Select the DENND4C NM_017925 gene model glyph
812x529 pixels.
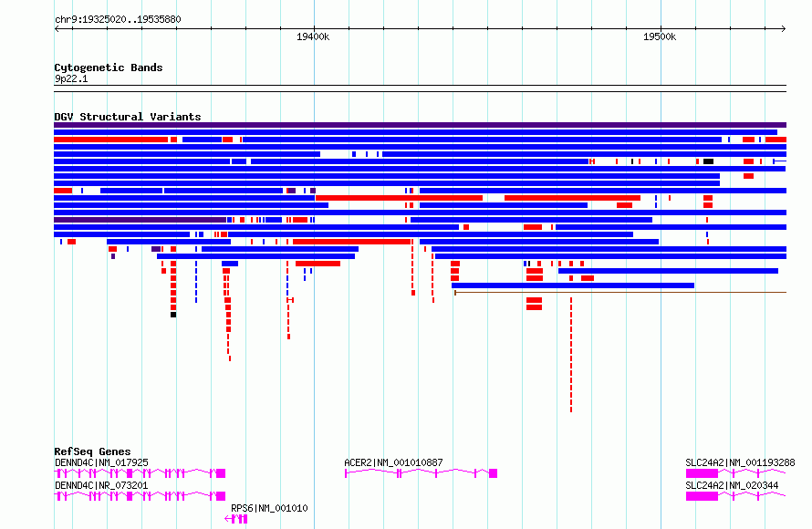[140, 473]
